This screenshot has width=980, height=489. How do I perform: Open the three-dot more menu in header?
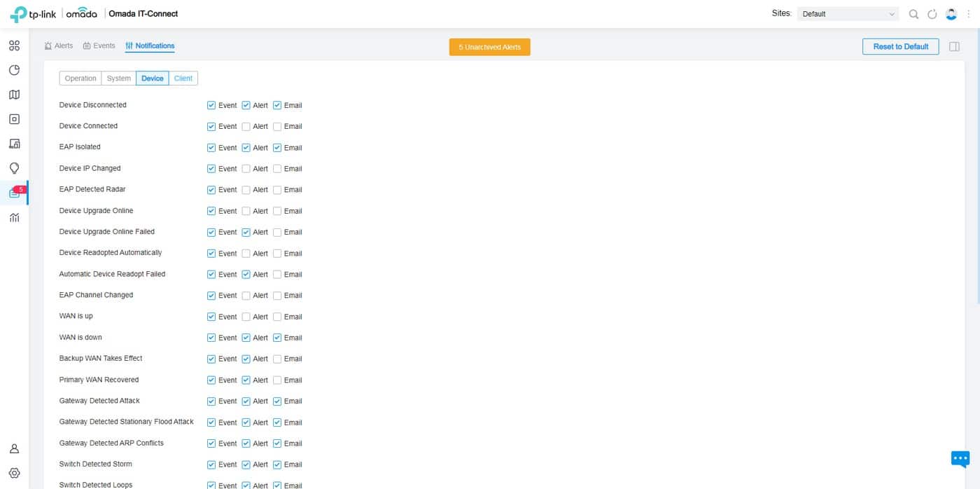(969, 14)
